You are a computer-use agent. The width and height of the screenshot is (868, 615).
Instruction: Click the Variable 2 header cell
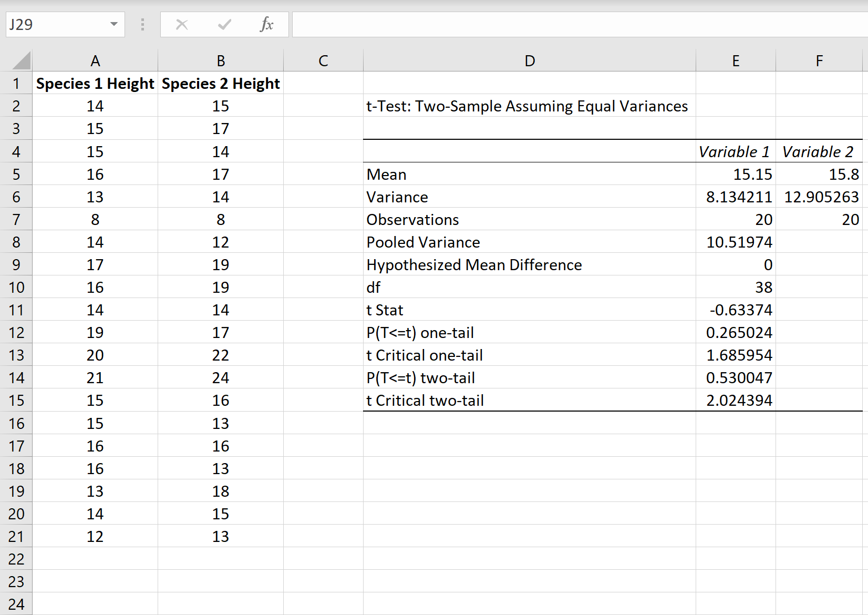pos(819,151)
